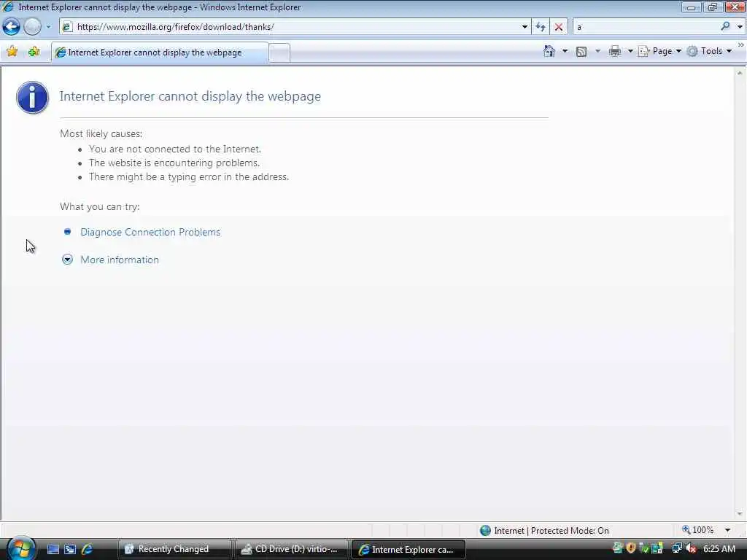Expand the Home button dropdown arrow
Screen dimensions: 747x560
565,51
